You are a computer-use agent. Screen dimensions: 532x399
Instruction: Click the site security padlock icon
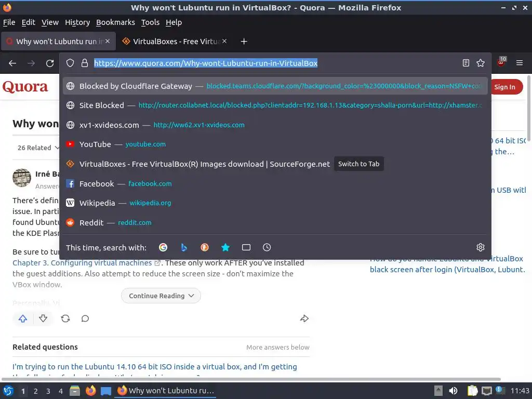coord(85,63)
